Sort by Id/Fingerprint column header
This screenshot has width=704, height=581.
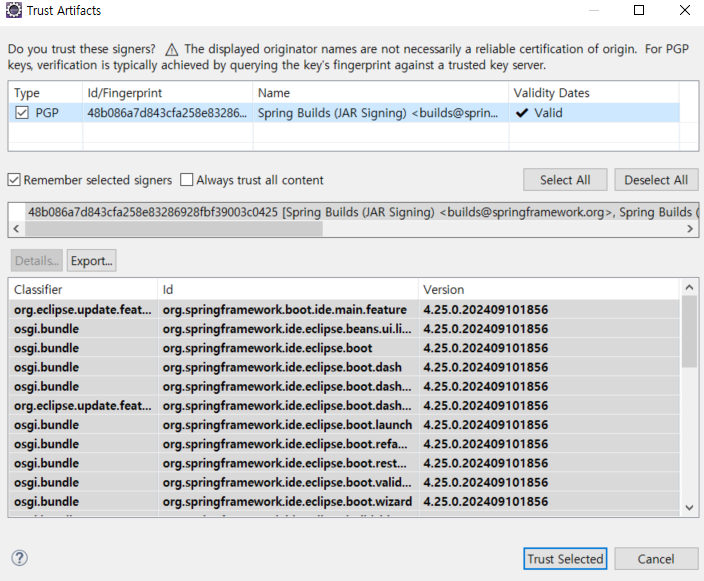tap(167, 93)
